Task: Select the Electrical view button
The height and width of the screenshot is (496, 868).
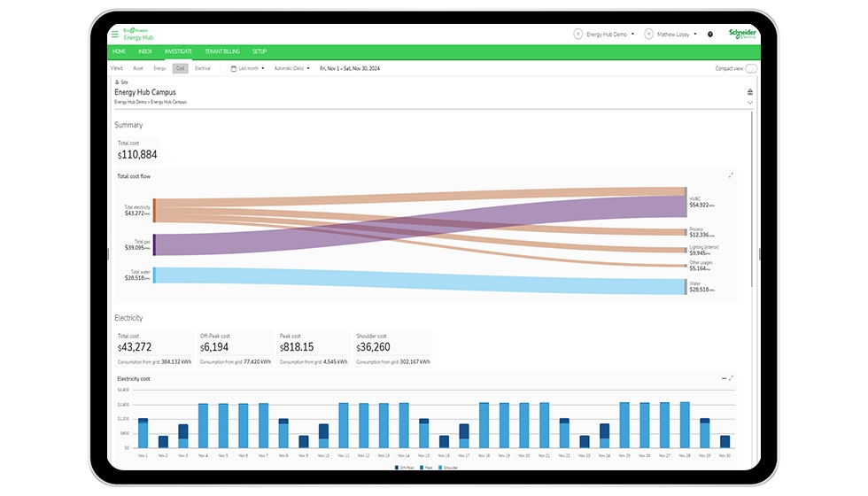Action: coord(203,68)
